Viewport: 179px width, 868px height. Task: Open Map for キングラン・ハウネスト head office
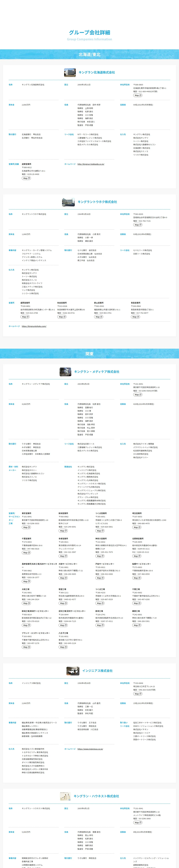(x=137, y=823)
